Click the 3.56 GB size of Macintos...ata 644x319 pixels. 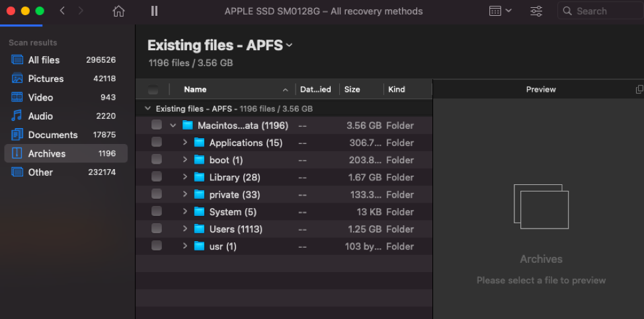[364, 126]
